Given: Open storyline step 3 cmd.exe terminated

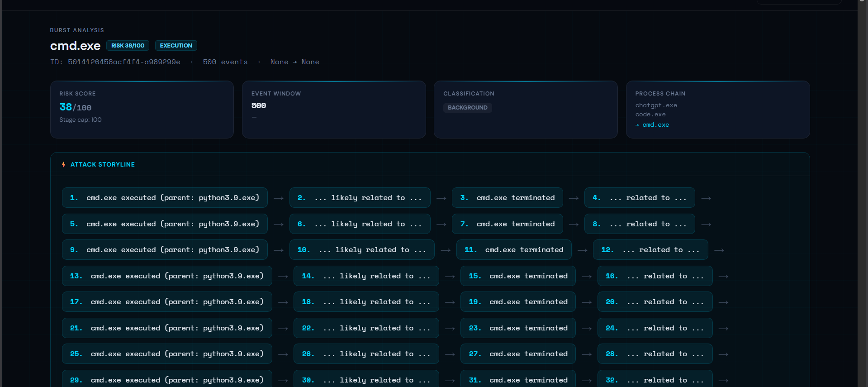Looking at the screenshot, I should click(508, 198).
